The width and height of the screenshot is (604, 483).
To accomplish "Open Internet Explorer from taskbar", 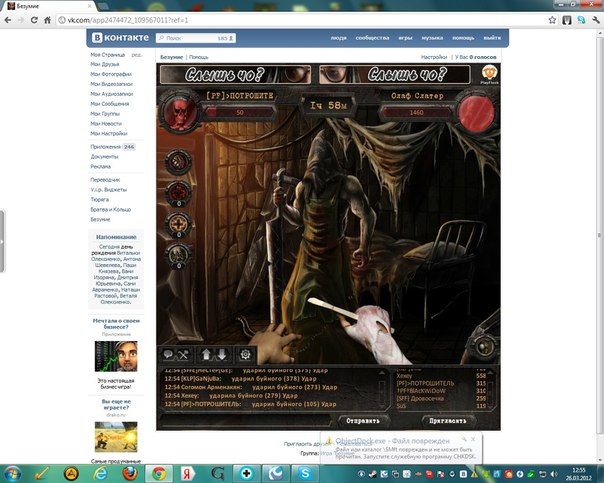I will click(101, 473).
